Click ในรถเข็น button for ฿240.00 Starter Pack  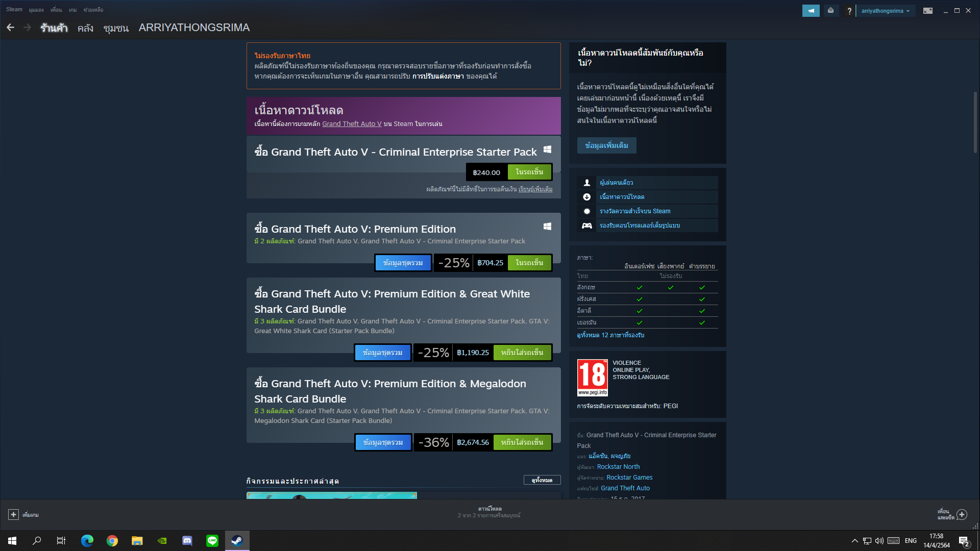pyautogui.click(x=529, y=172)
